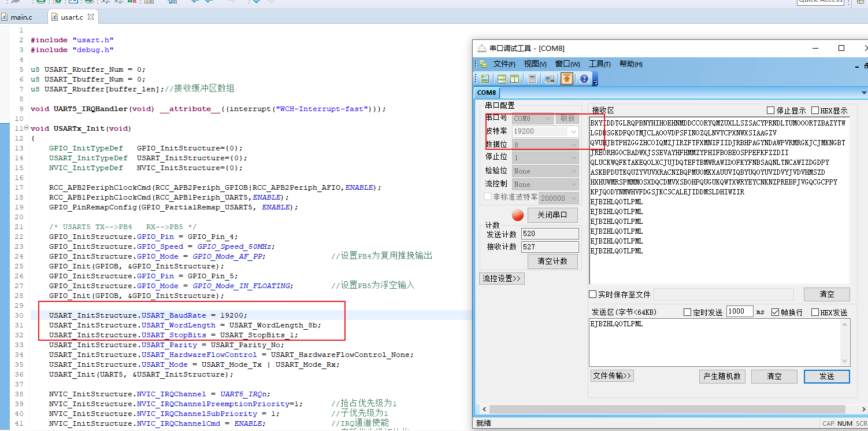Open the 工具(T) menu

point(599,64)
